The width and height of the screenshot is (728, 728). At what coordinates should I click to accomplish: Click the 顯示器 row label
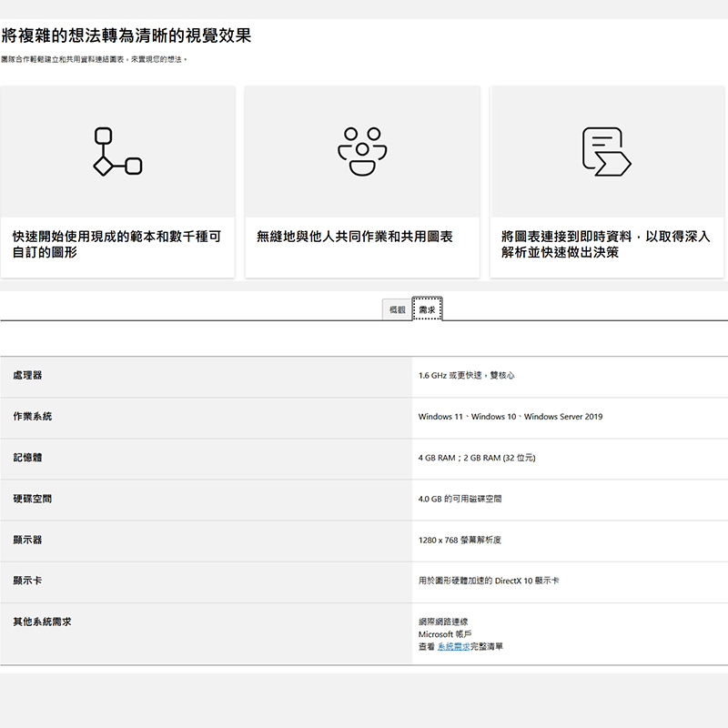[27, 539]
